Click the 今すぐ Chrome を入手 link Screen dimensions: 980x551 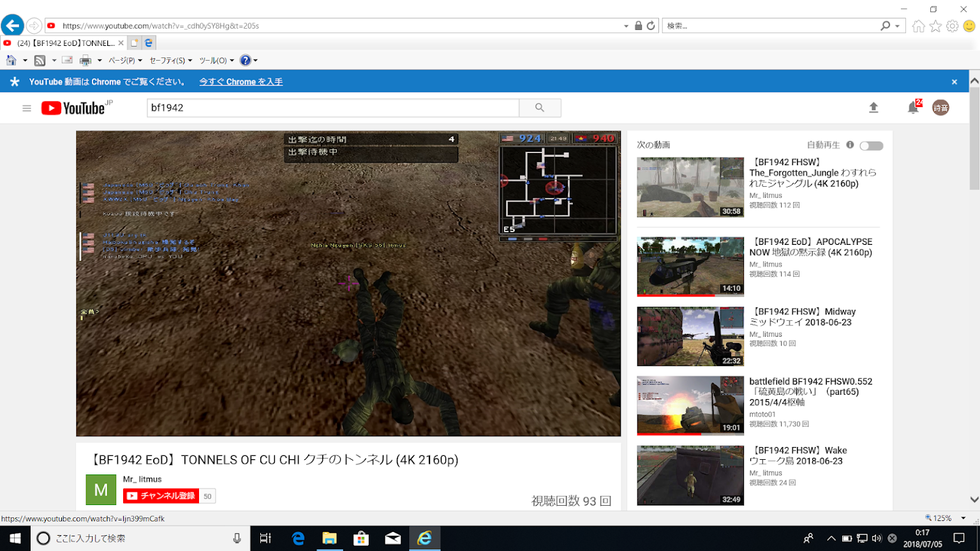pos(241,82)
